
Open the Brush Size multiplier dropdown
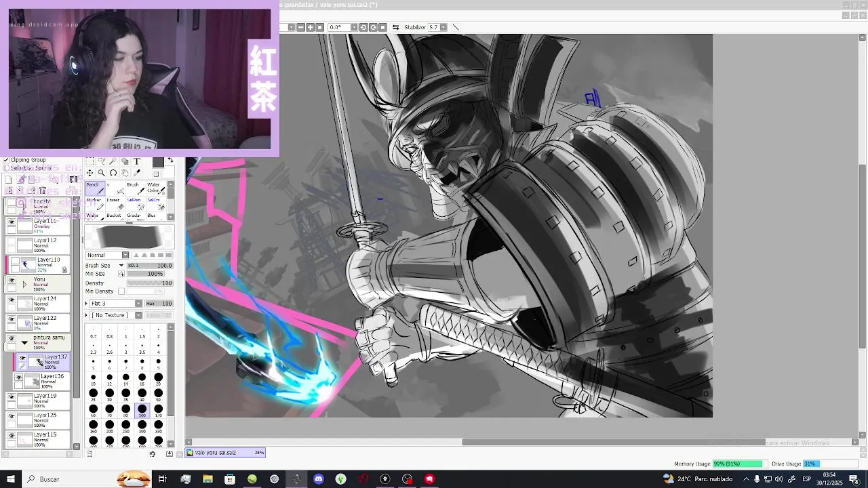tap(121, 266)
